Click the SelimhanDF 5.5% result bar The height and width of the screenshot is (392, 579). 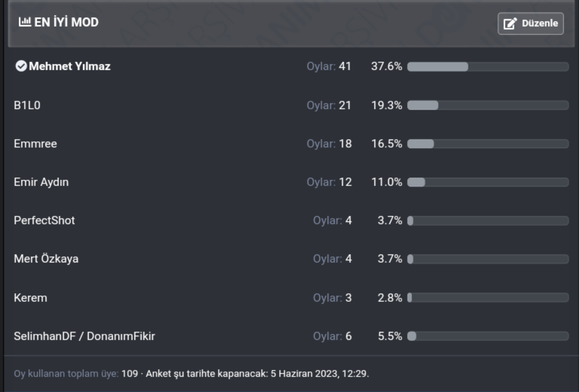coord(488,336)
